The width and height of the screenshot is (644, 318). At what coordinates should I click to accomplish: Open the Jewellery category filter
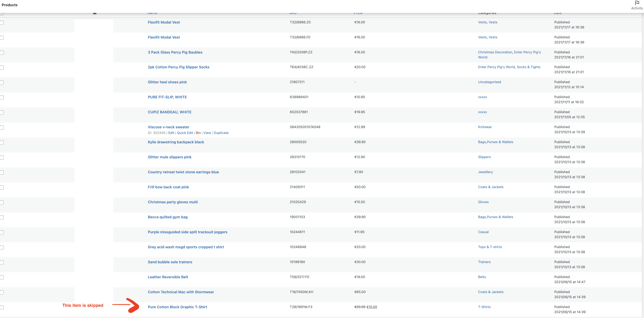coord(485,172)
